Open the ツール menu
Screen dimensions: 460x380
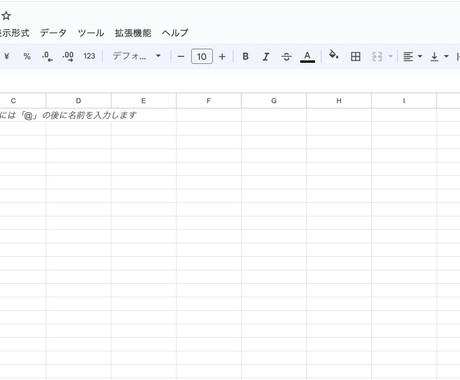(91, 33)
